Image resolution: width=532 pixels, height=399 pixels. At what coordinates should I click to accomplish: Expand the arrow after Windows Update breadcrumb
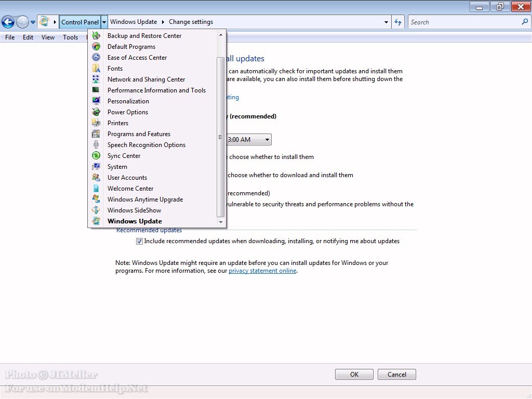tap(163, 22)
